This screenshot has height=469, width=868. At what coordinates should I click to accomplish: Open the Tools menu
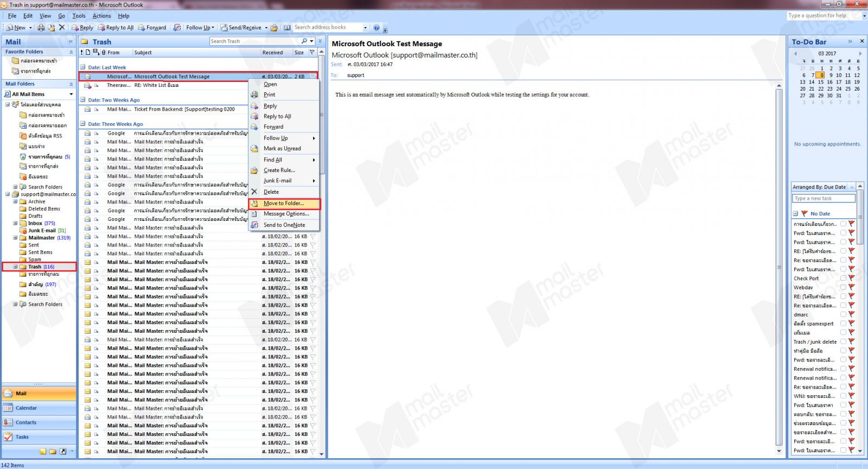click(79, 16)
